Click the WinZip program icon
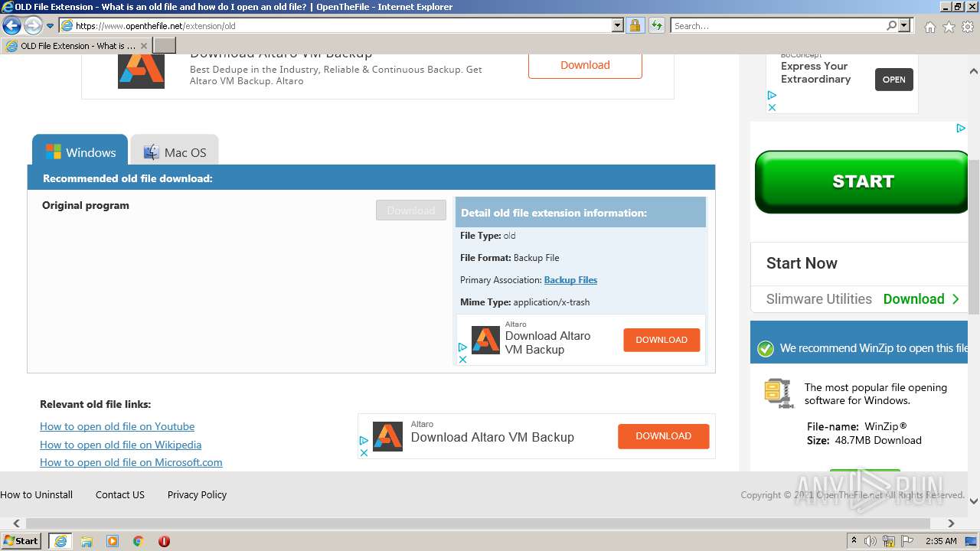The width and height of the screenshot is (980, 551). click(x=779, y=393)
